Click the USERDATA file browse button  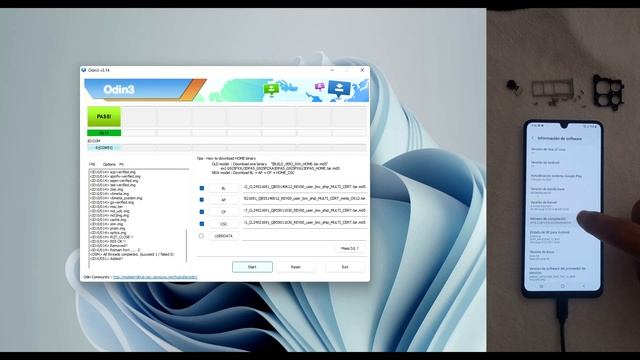[223, 236]
